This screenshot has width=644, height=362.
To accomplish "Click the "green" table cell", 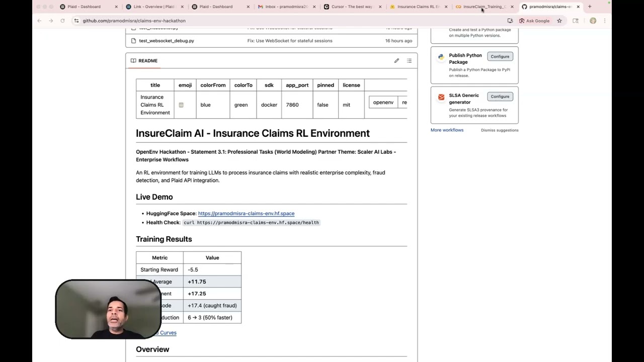I will (x=243, y=105).
